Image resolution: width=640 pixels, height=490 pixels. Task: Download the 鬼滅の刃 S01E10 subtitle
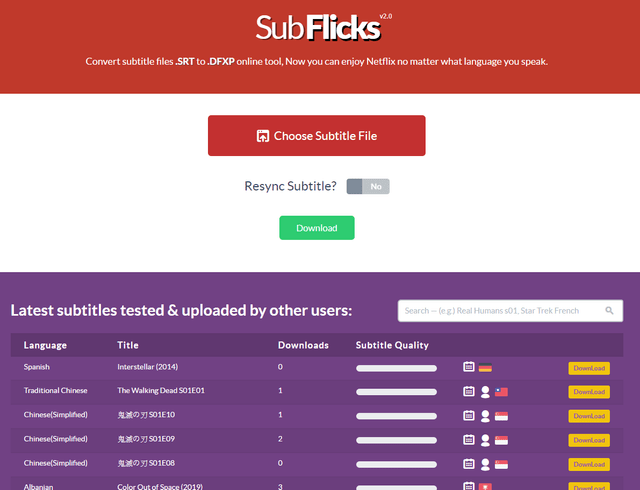pyautogui.click(x=589, y=416)
